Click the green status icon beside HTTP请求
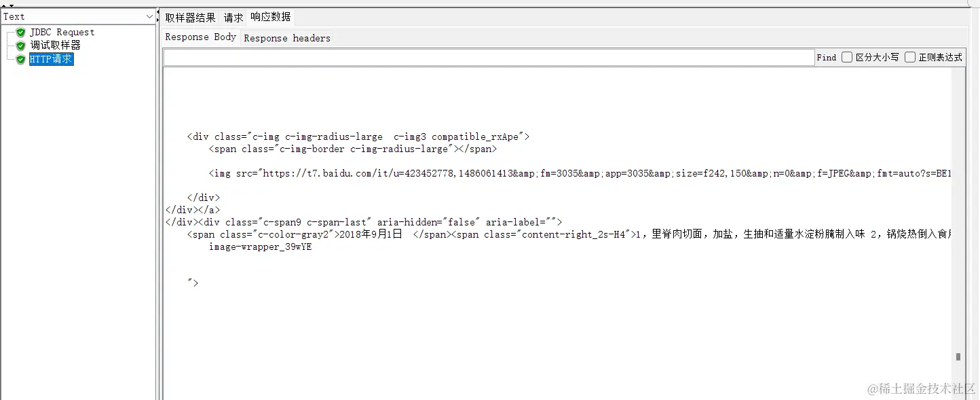Viewport: 980px width, 400px height. click(x=21, y=60)
